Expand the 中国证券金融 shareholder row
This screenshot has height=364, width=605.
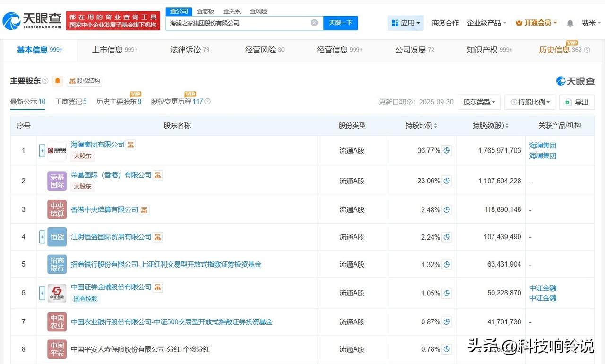(x=42, y=293)
